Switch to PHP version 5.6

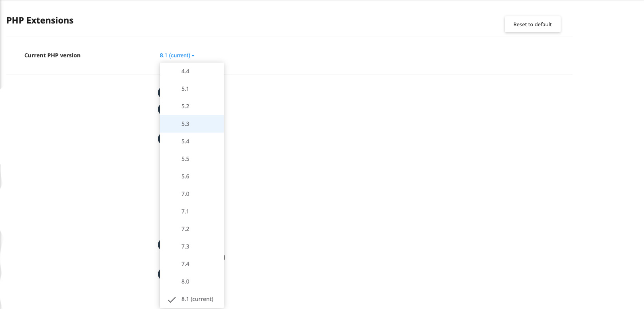tap(192, 176)
